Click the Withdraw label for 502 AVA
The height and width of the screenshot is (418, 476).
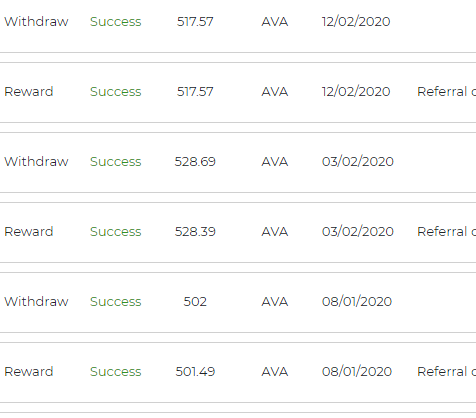36,301
